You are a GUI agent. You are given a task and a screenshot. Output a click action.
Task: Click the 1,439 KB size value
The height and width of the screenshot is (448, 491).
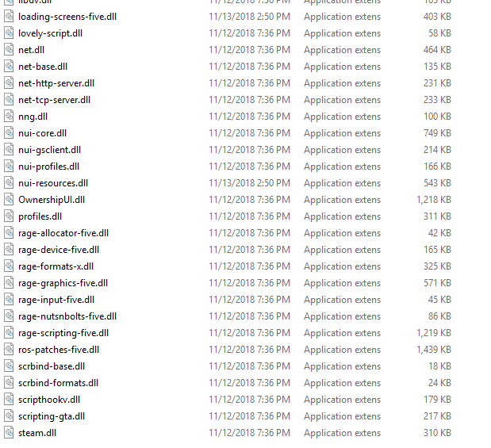pyautogui.click(x=434, y=350)
